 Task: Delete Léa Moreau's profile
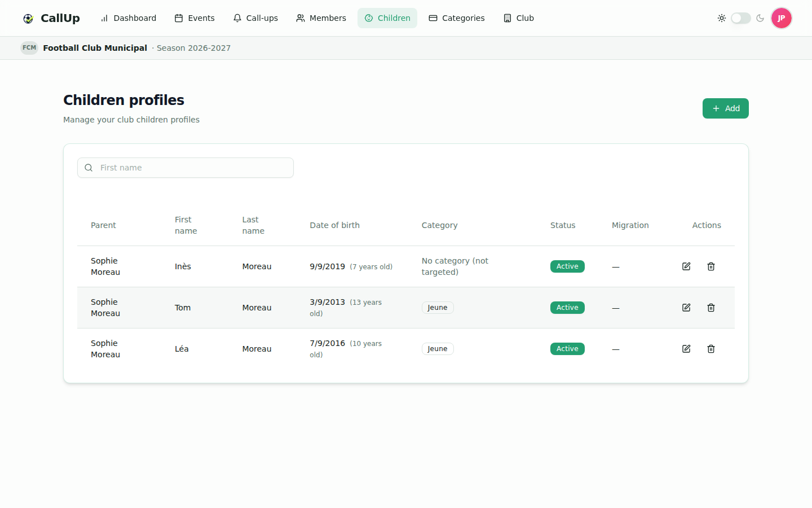point(711,349)
